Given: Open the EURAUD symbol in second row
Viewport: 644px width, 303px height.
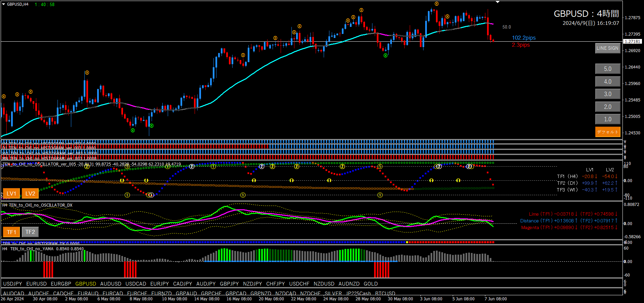Looking at the screenshot, I should click(88, 293).
